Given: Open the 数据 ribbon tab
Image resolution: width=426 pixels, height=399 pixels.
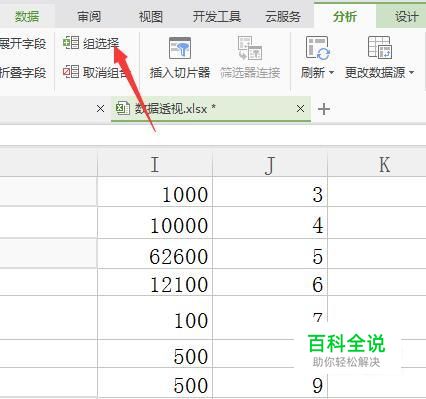Looking at the screenshot, I should pyautogui.click(x=27, y=16).
